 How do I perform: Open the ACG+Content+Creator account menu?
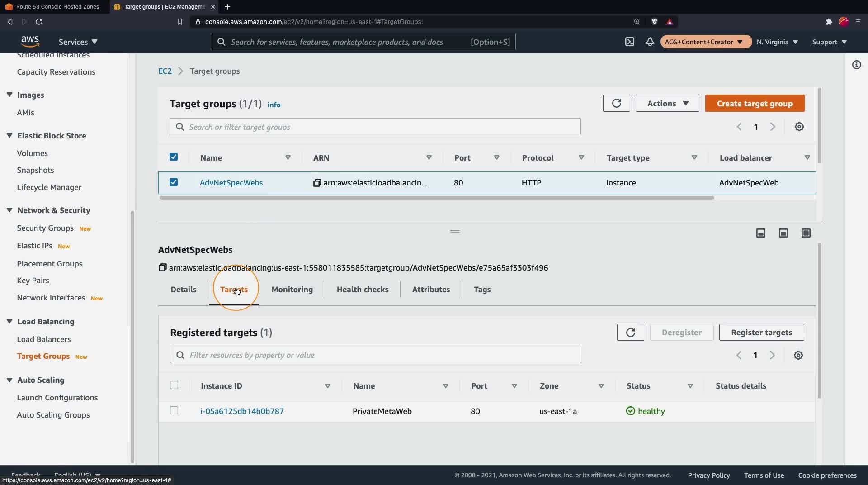(705, 42)
